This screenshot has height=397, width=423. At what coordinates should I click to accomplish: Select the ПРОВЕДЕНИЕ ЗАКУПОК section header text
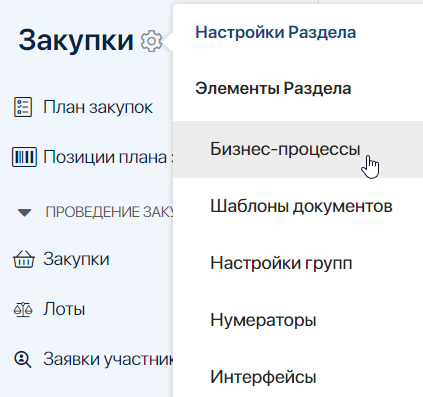tap(109, 212)
